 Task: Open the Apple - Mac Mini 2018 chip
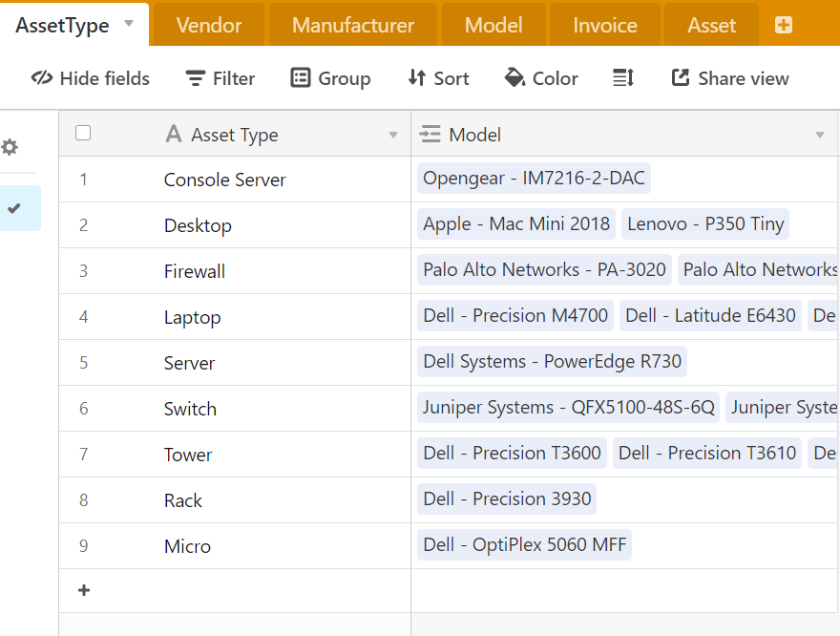(516, 223)
